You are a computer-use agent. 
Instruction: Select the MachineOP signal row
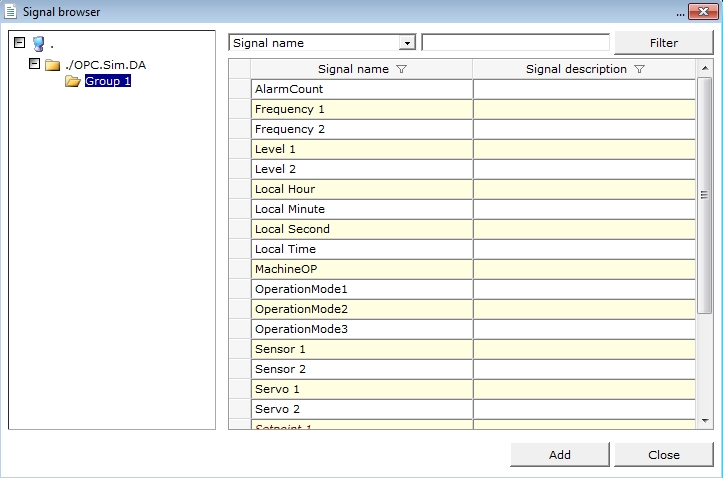[361, 269]
